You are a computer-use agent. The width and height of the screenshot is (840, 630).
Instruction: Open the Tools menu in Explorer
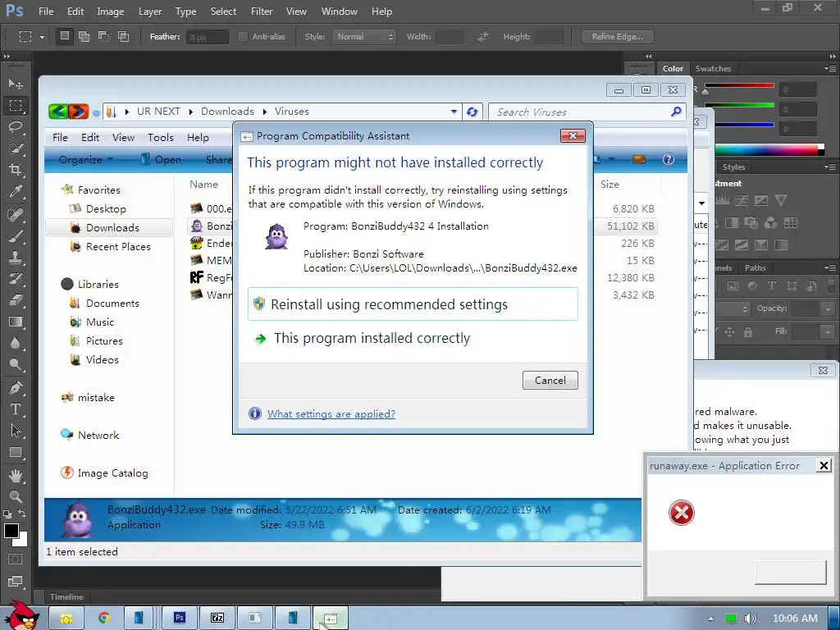[160, 138]
